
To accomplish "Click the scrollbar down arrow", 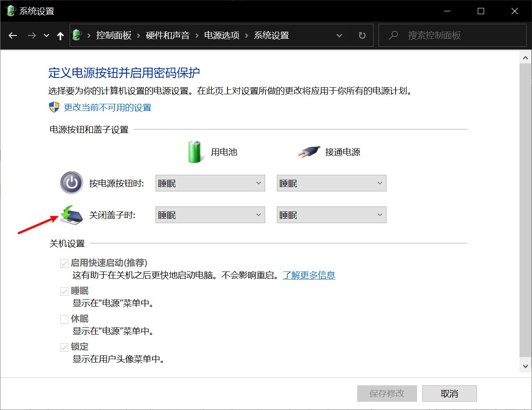I will (x=525, y=366).
